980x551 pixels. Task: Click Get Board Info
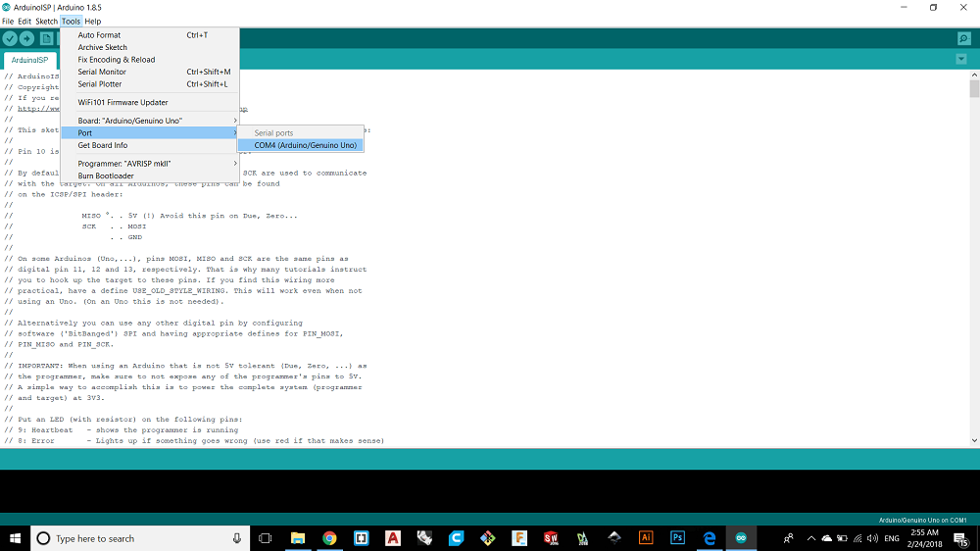(149, 145)
